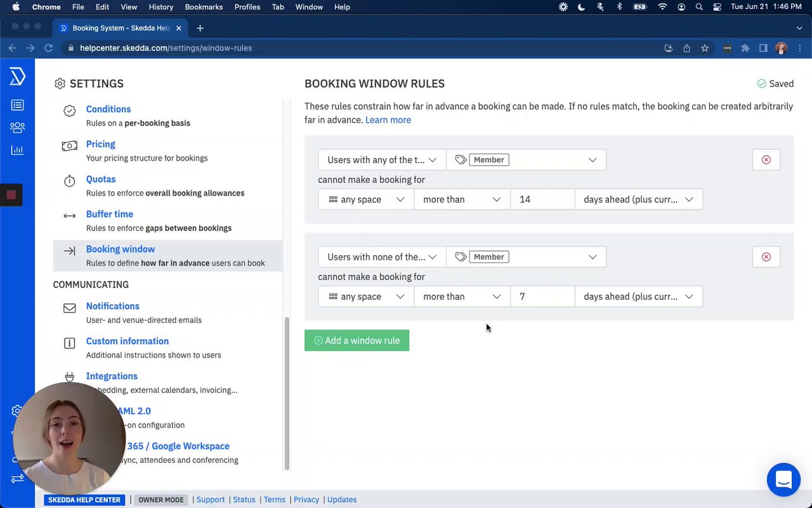Click the settings sidebar scrollbar

[287, 394]
